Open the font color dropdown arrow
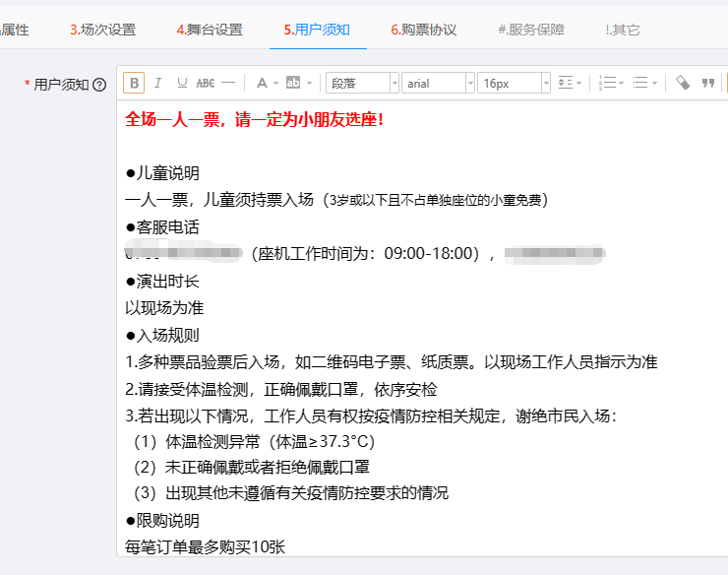Screen dimensions: 728x575 click(x=275, y=84)
